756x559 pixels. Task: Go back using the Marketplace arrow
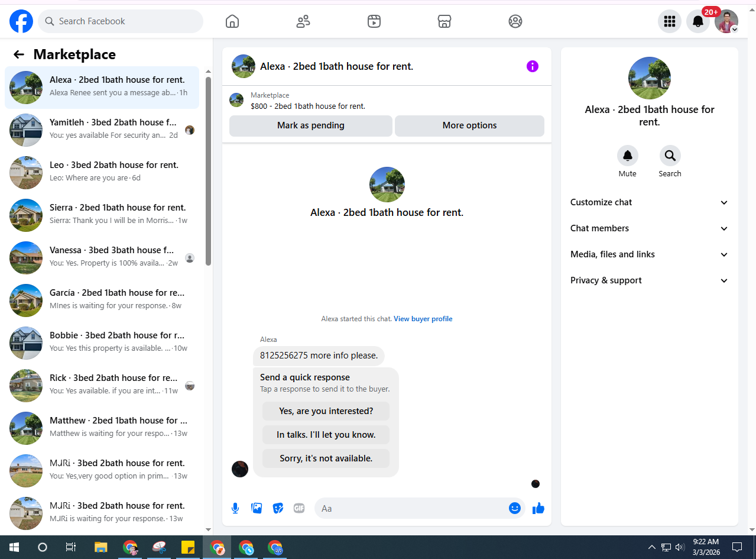pos(19,54)
